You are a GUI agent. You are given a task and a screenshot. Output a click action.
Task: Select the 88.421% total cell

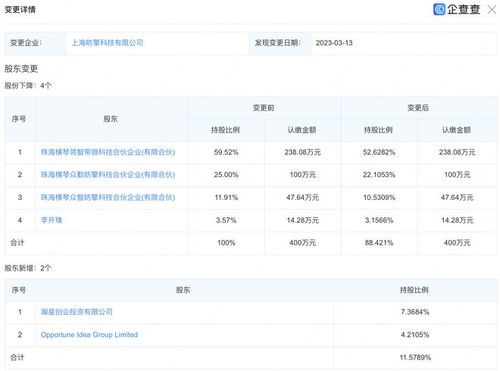pyautogui.click(x=379, y=243)
